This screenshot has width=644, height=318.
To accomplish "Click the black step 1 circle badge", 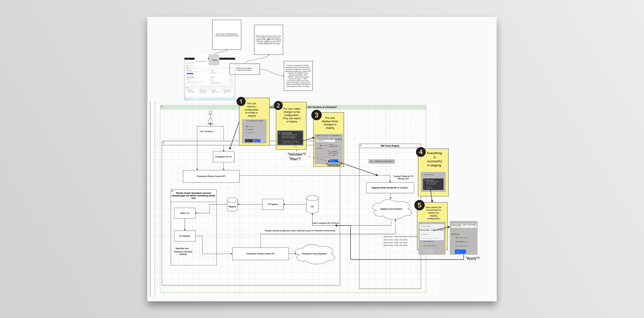I will pyautogui.click(x=241, y=101).
